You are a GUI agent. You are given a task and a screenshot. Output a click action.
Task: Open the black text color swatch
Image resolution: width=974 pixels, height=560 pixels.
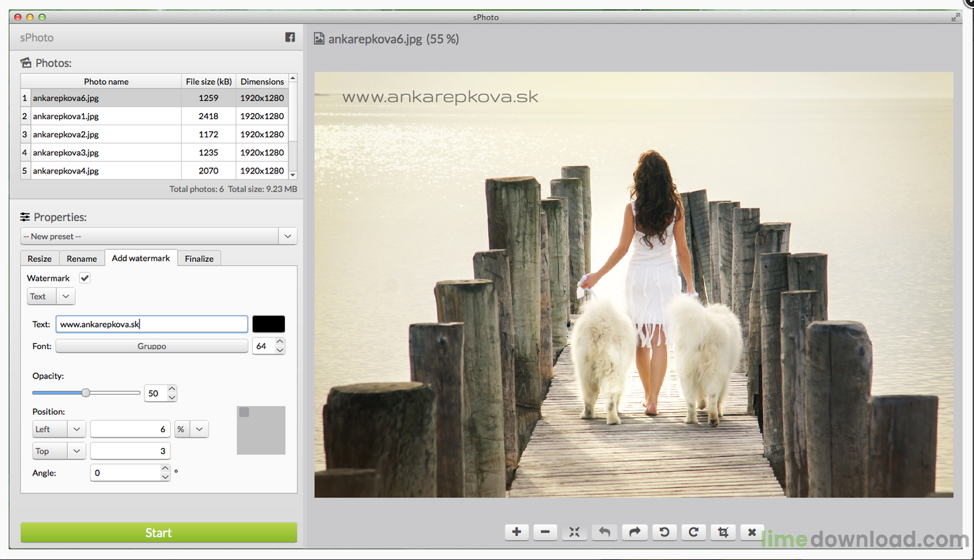tap(268, 324)
